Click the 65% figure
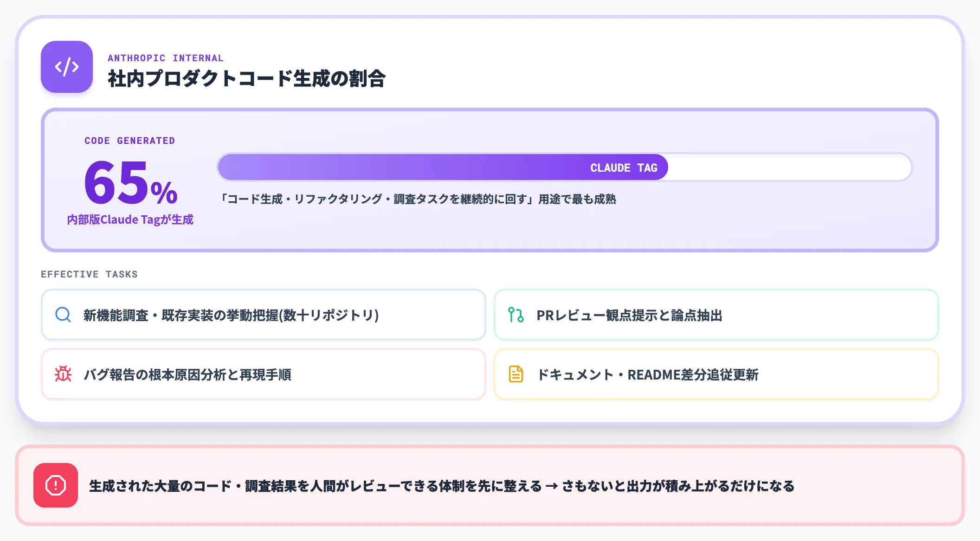The image size is (980, 541). pos(131,182)
